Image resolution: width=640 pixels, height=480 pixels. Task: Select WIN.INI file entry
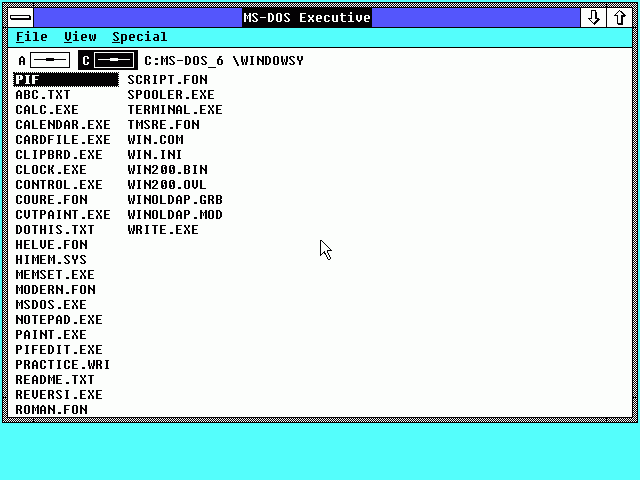pyautogui.click(x=155, y=155)
